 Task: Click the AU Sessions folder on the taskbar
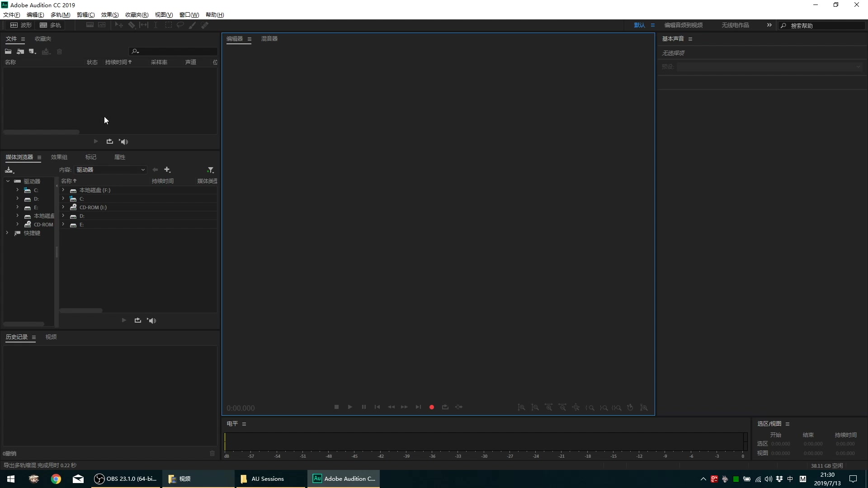(268, 479)
